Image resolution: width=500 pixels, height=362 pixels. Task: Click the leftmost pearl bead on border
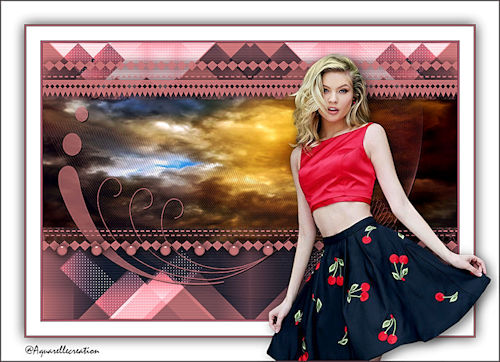62,250
